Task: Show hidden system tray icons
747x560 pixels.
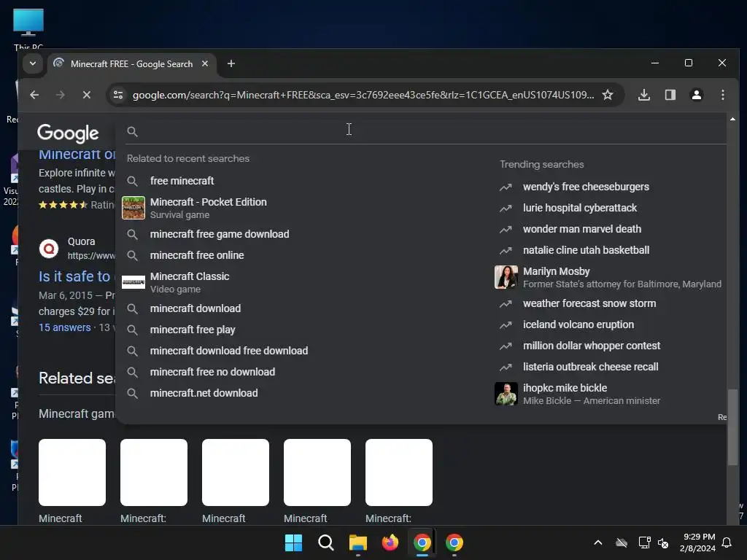Action: point(598,542)
